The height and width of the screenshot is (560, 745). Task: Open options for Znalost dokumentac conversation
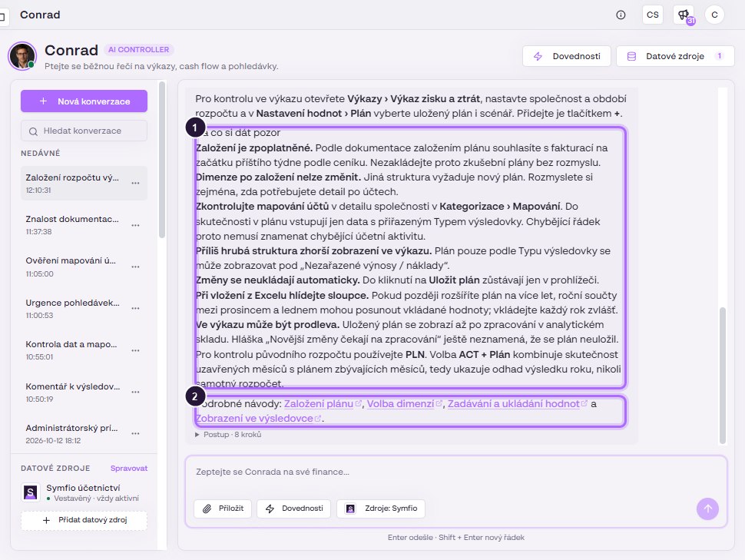tap(135, 225)
